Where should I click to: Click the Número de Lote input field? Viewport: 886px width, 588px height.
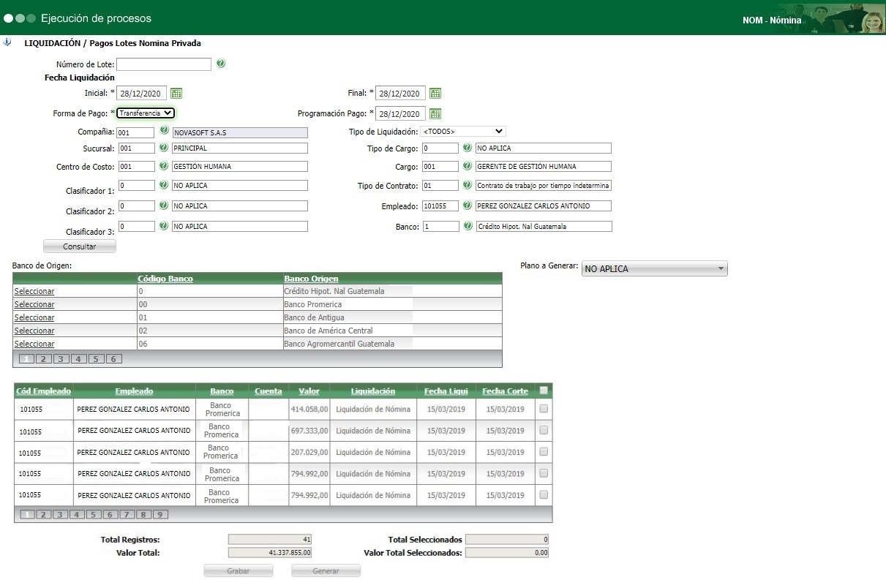(x=164, y=64)
